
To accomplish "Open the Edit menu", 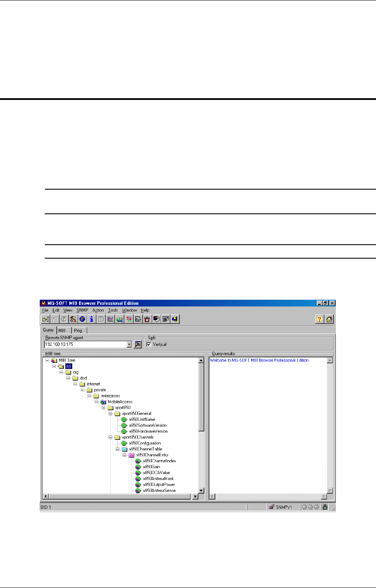I will [x=56, y=310].
